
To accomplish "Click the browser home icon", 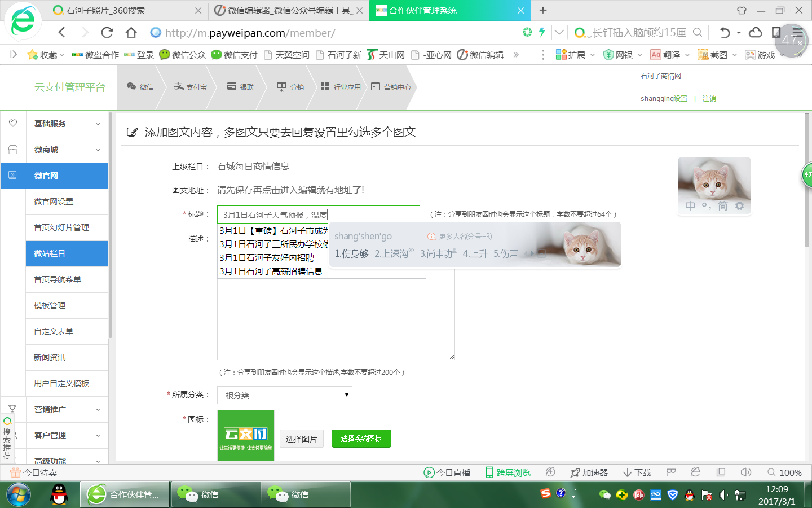I will (x=131, y=33).
